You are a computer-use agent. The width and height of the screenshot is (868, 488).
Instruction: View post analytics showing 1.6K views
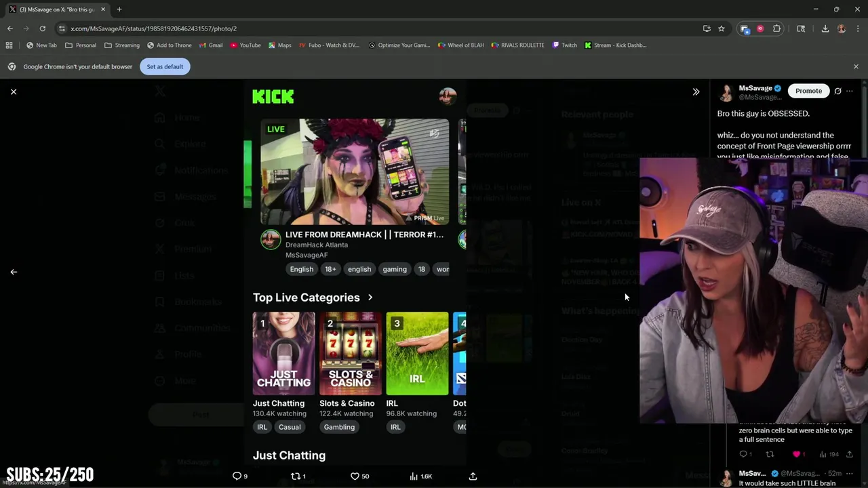click(420, 476)
